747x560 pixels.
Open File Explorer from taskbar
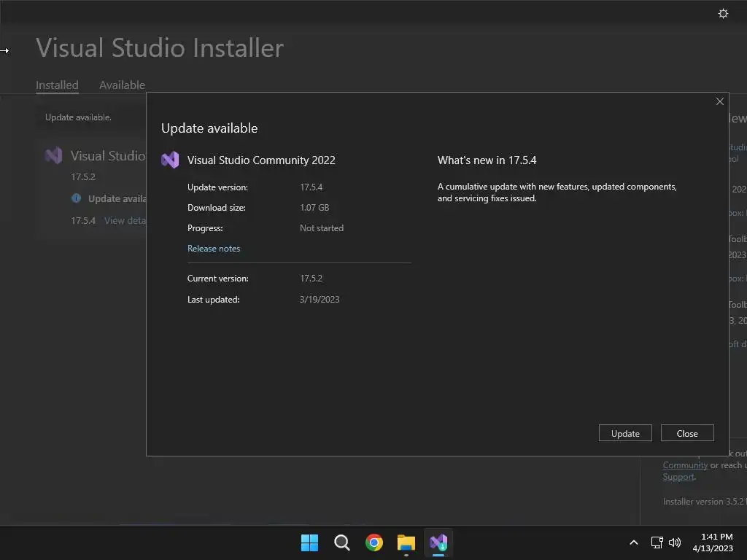click(406, 542)
